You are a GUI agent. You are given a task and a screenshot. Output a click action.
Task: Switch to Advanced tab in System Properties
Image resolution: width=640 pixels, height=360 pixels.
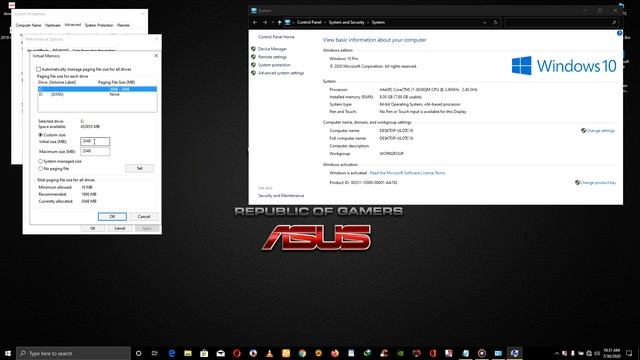[x=73, y=25]
